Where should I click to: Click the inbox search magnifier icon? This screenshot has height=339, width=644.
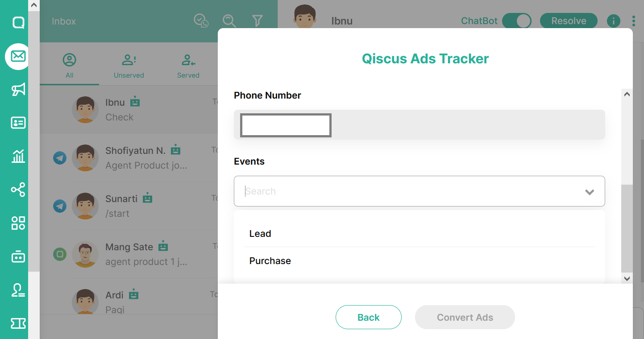click(x=229, y=21)
